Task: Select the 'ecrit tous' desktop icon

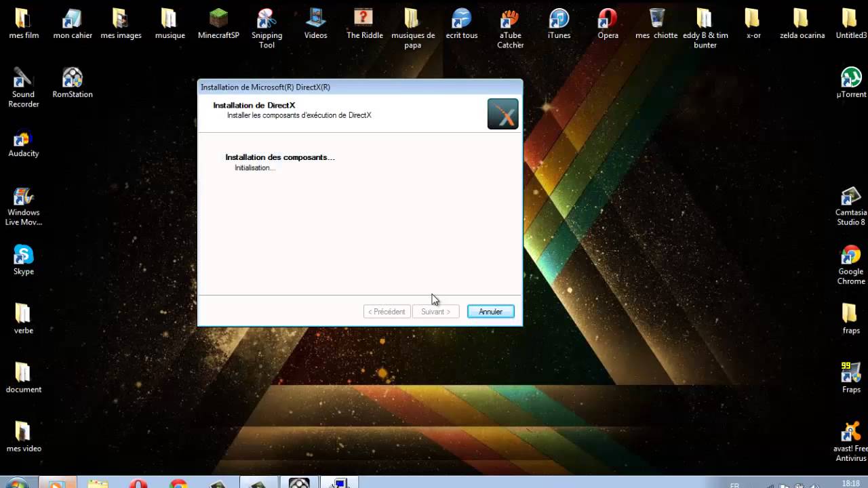Action: (x=462, y=23)
